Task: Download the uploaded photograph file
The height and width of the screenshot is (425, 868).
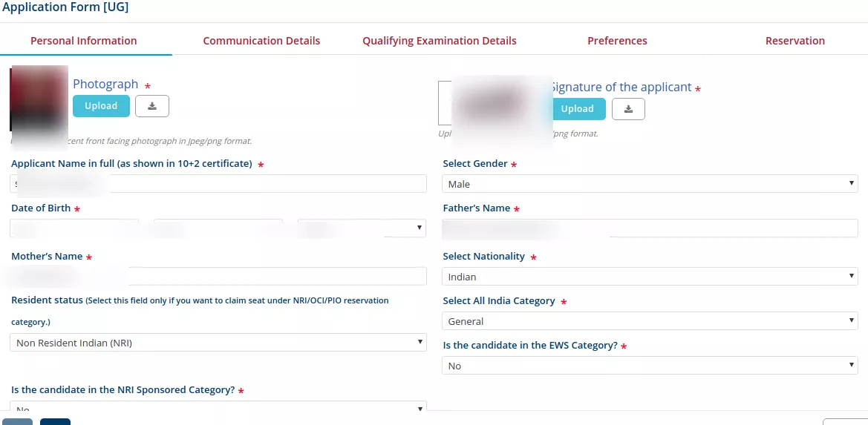Action: 152,106
